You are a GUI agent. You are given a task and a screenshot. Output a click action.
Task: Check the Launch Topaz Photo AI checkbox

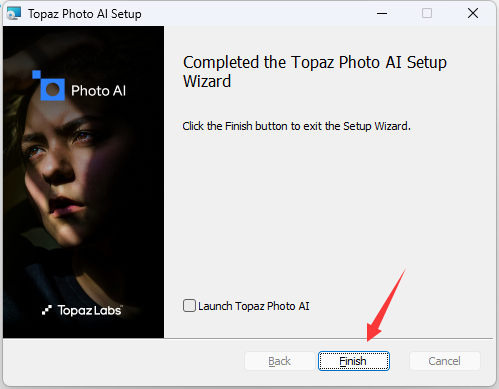(189, 306)
